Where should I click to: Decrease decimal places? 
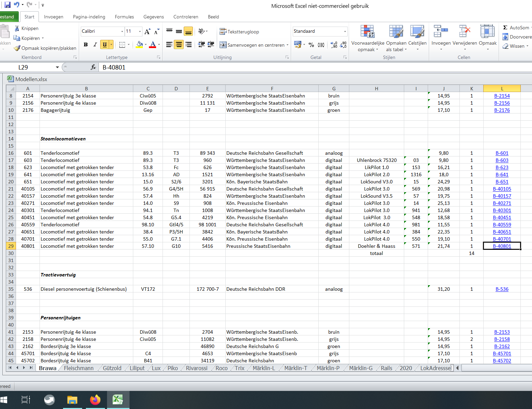tap(343, 45)
